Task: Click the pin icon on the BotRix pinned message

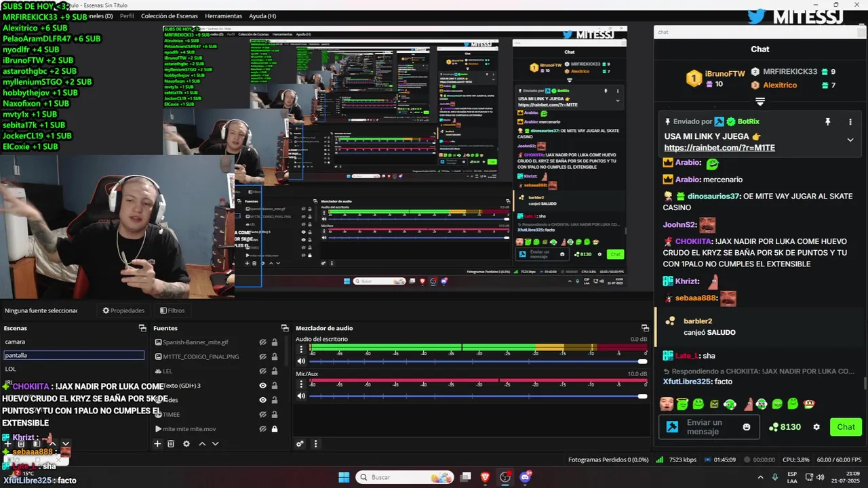Action: point(827,121)
